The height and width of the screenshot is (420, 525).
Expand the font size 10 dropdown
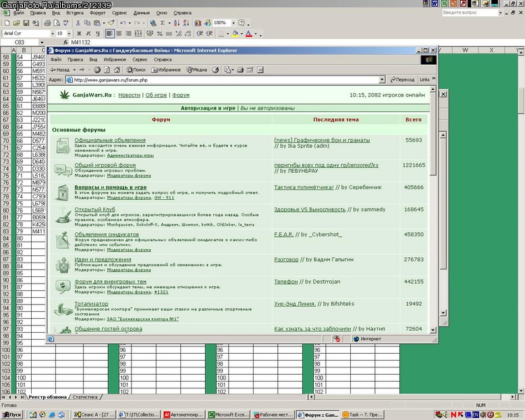pyautogui.click(x=69, y=34)
